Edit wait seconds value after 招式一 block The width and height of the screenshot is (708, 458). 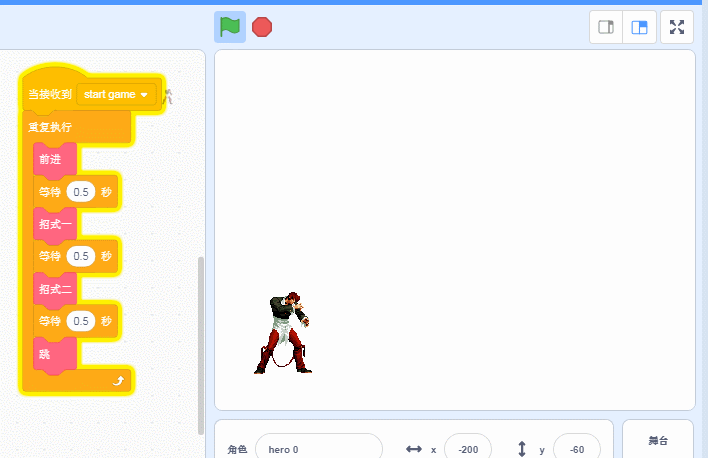click(x=81, y=256)
